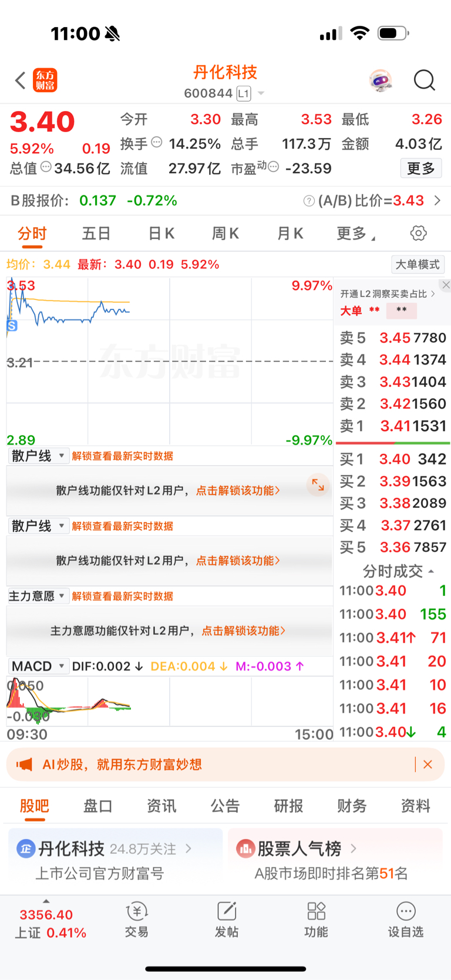Tap the 买1 3.40 order row
The height and width of the screenshot is (980, 451).
click(x=393, y=459)
